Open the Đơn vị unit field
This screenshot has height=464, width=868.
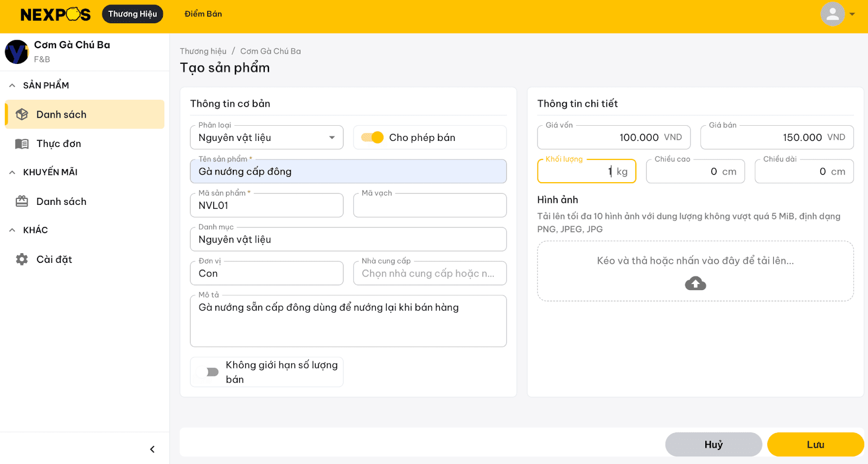(x=266, y=273)
